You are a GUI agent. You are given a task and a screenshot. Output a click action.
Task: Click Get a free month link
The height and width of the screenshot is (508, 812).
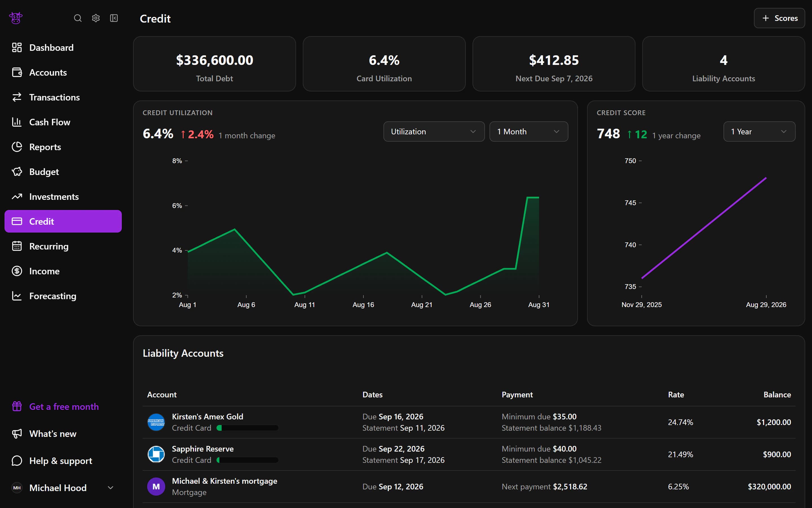pos(64,406)
